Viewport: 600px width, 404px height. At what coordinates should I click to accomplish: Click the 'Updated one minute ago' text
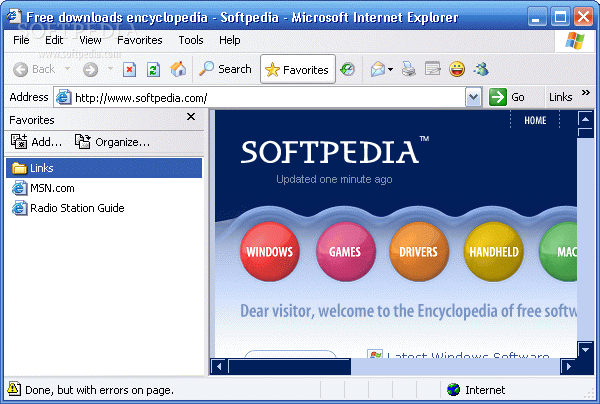(334, 179)
